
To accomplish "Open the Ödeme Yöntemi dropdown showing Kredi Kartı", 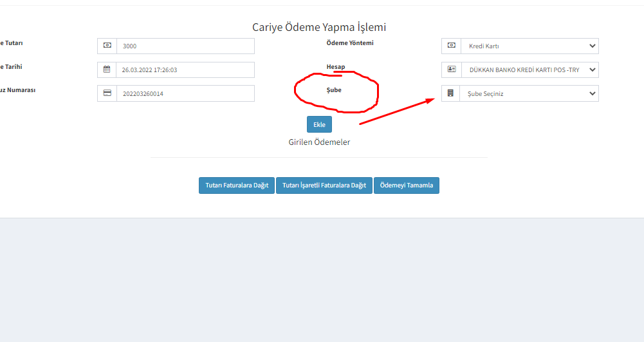I will coord(528,46).
